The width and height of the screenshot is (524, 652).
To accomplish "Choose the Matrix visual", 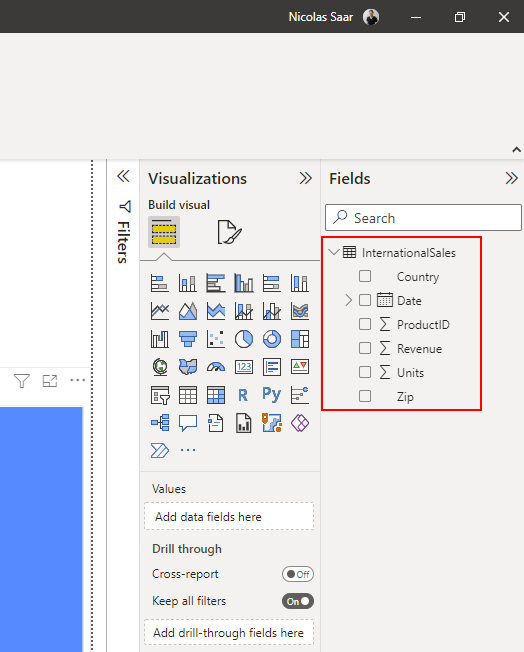I will click(x=215, y=395).
